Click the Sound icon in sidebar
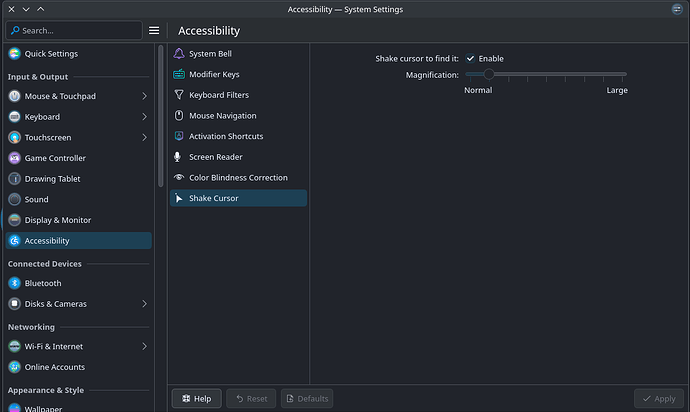 point(15,199)
